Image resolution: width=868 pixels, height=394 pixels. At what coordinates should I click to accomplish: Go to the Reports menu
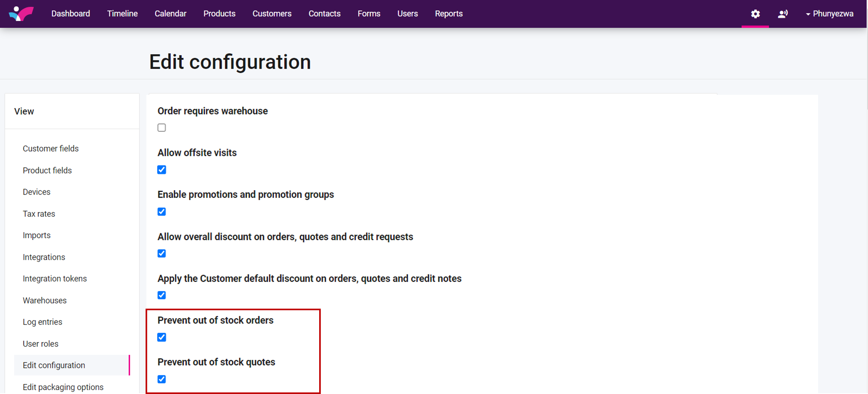point(448,14)
